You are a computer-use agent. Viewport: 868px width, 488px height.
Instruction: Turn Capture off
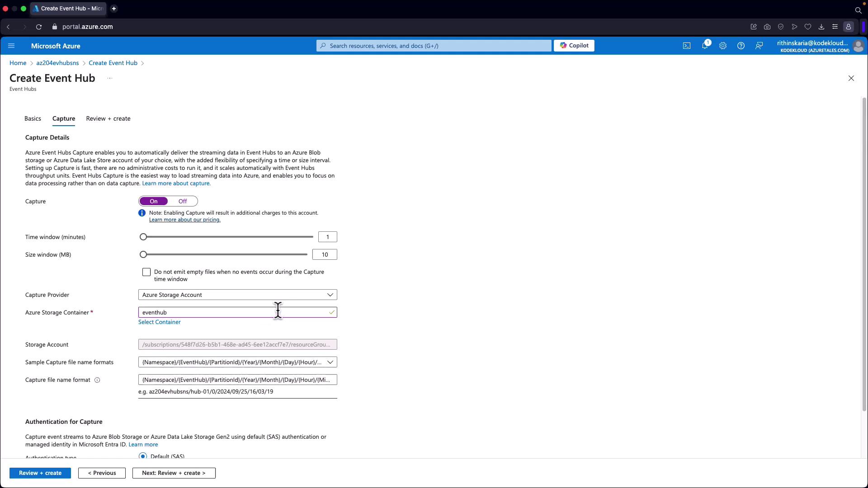tap(183, 201)
